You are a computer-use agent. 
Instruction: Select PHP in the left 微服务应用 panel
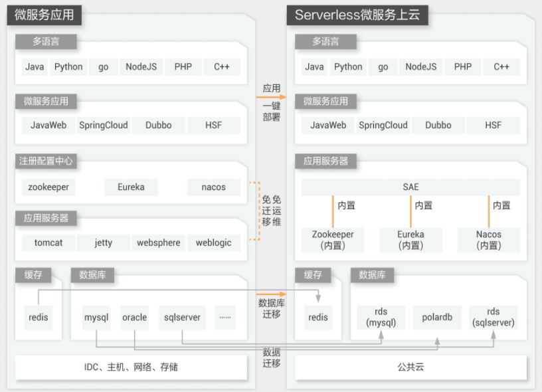coord(183,66)
